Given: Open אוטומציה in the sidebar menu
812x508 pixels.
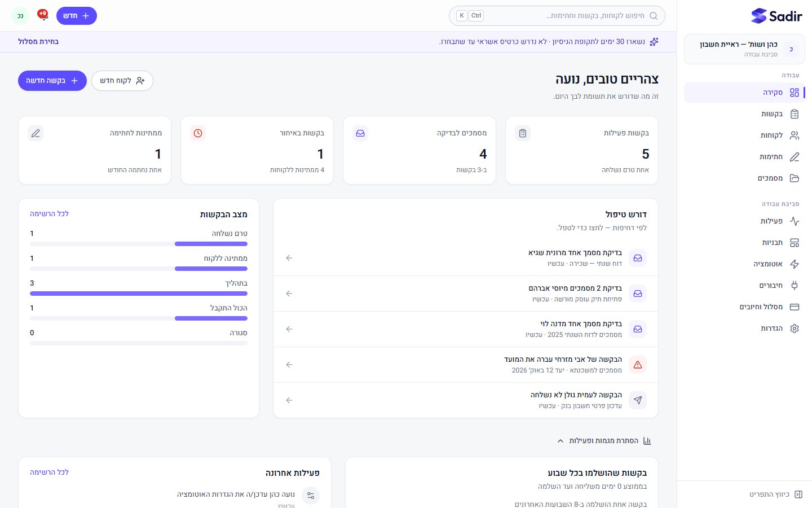Looking at the screenshot, I should [x=744, y=264].
